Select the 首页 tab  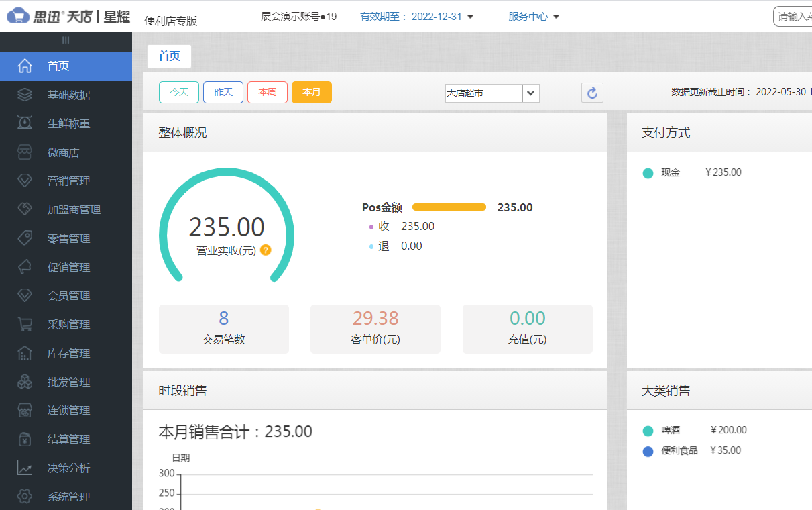(x=169, y=56)
